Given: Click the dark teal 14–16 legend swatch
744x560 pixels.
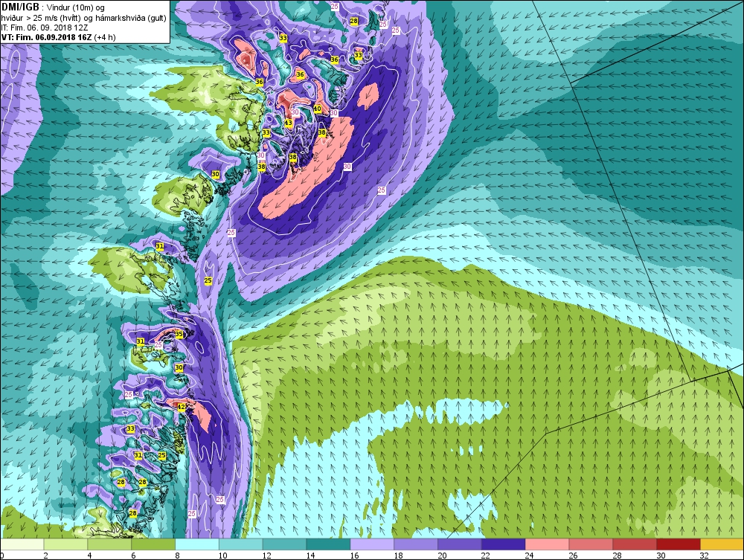Looking at the screenshot, I should (328, 544).
